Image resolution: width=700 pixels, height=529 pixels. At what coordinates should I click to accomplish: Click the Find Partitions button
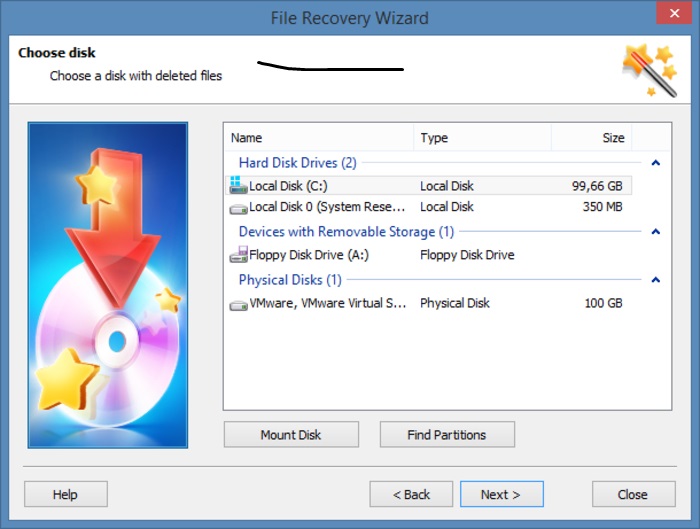[x=447, y=434]
